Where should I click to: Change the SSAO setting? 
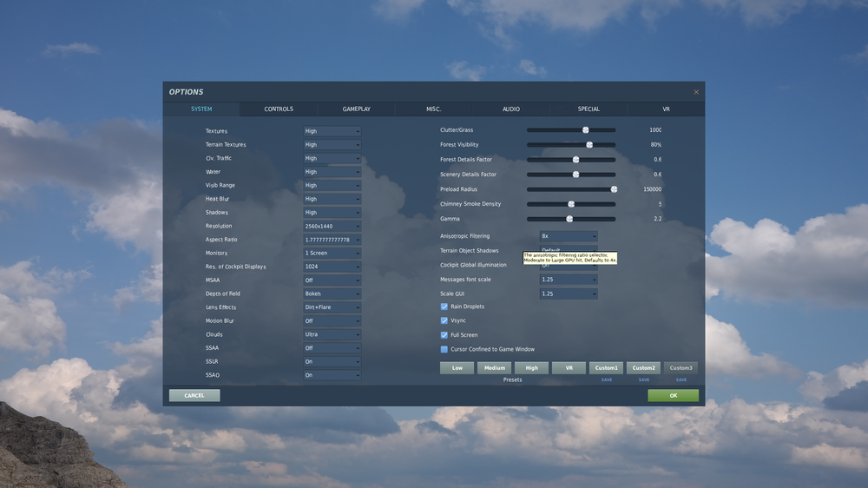pos(332,375)
